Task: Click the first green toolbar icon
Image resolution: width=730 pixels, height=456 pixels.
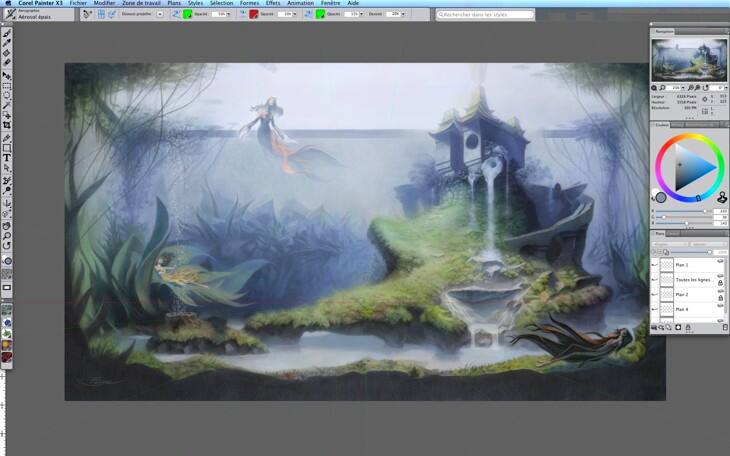Action: [x=188, y=15]
